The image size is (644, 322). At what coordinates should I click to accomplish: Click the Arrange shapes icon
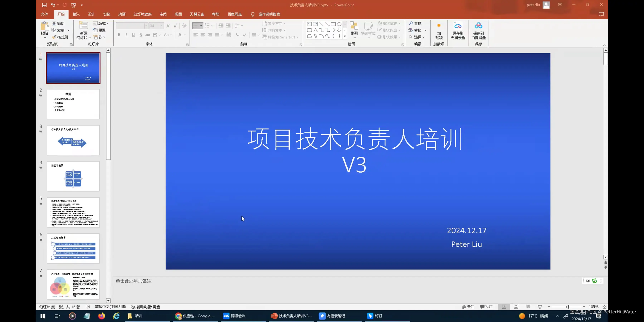(x=354, y=26)
